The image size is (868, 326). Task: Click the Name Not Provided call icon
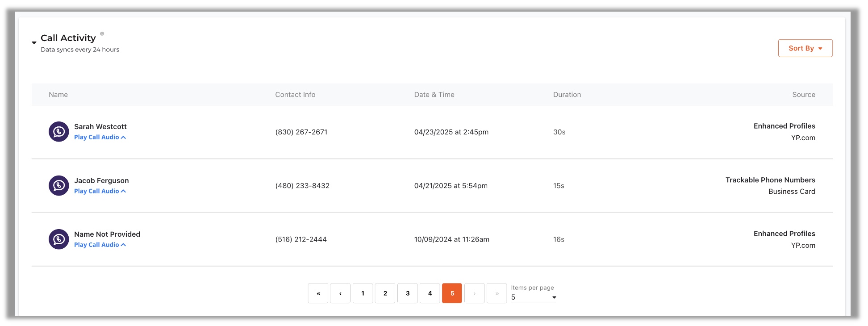pos(58,239)
